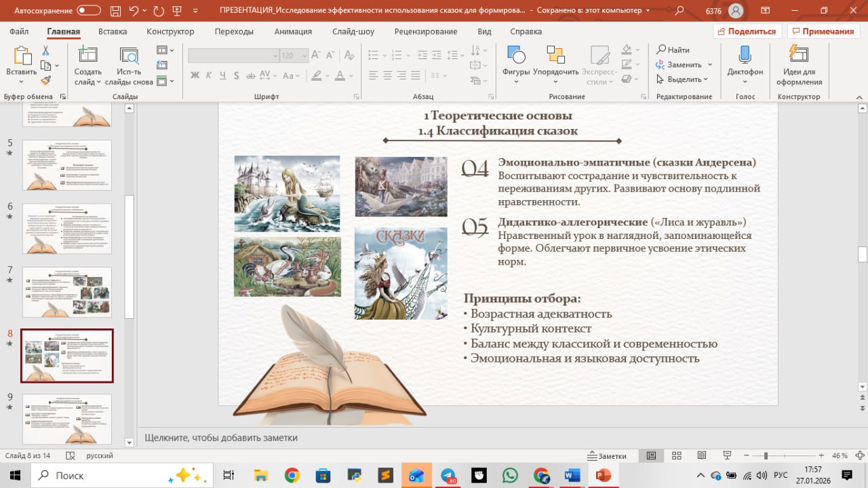Image resolution: width=868 pixels, height=488 pixels.
Task: Toggle Underline (Ч) formatting
Action: point(224,75)
